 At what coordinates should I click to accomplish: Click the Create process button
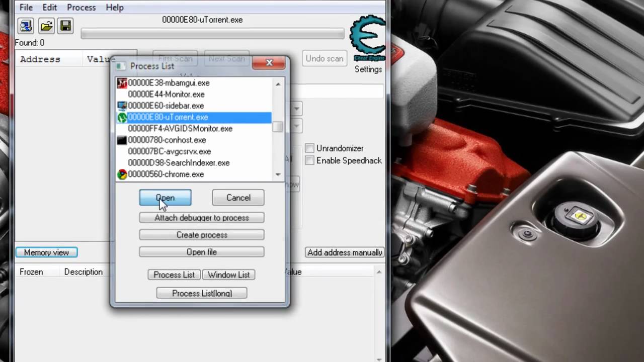click(x=202, y=235)
